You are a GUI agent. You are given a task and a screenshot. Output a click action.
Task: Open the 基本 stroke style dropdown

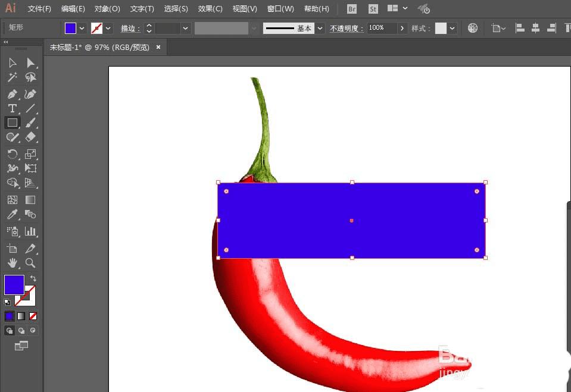pyautogui.click(x=320, y=28)
